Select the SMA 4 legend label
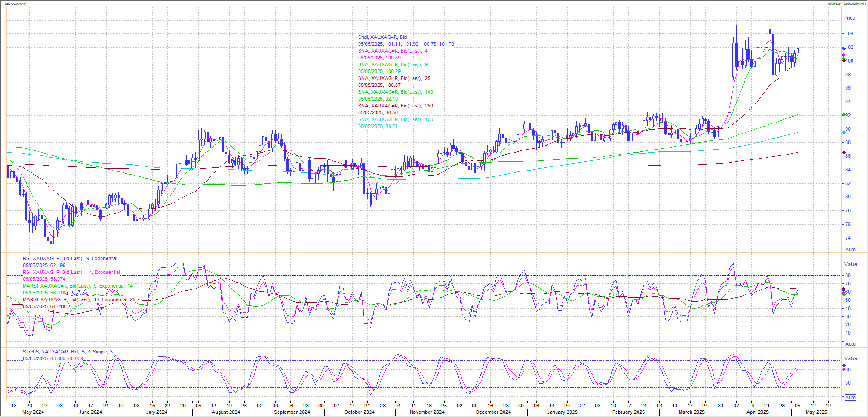The width and height of the screenshot is (868, 417). pos(393,51)
